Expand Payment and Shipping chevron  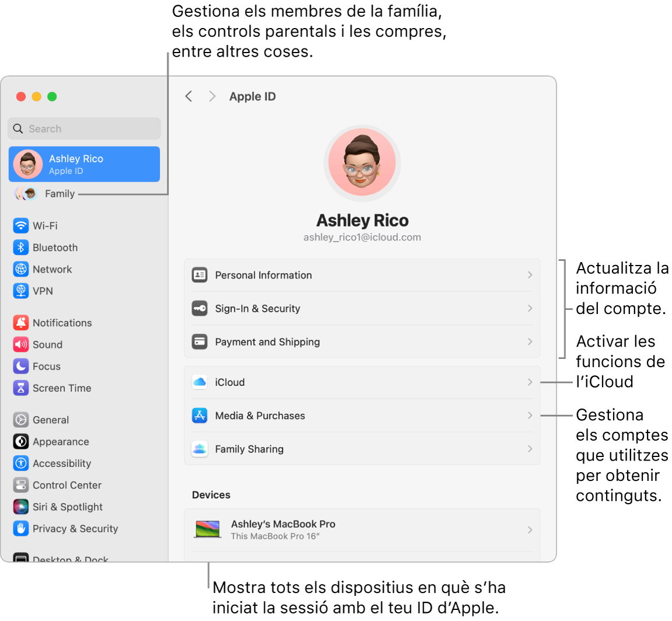click(x=530, y=342)
